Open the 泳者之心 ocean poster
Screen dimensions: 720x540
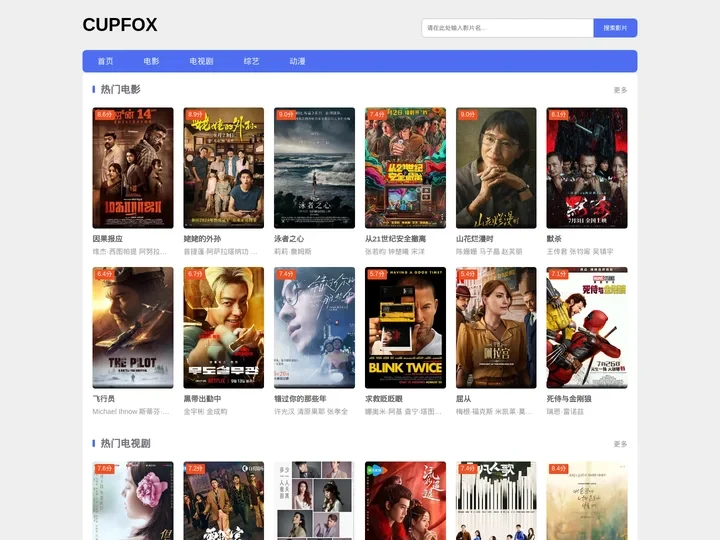click(315, 168)
